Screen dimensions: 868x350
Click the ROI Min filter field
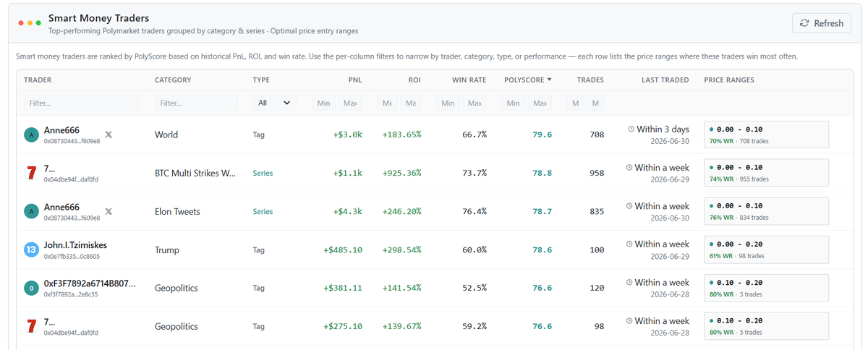[x=388, y=103]
